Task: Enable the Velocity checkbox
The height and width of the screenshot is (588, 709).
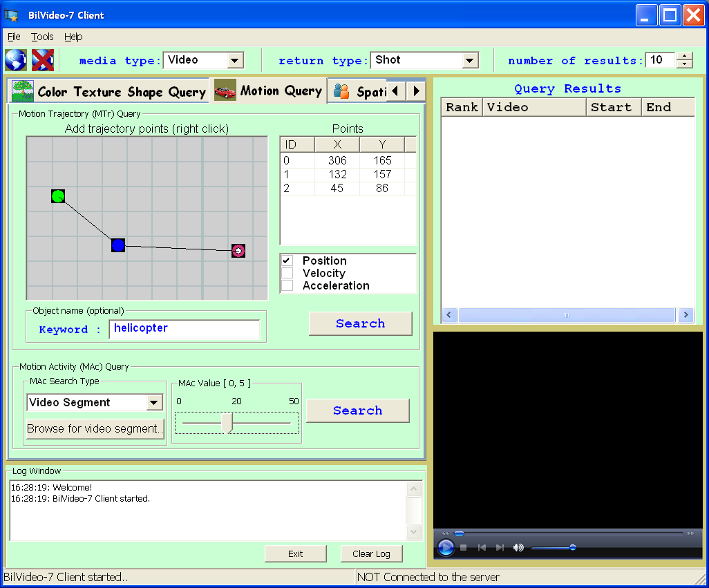Action: (287, 273)
